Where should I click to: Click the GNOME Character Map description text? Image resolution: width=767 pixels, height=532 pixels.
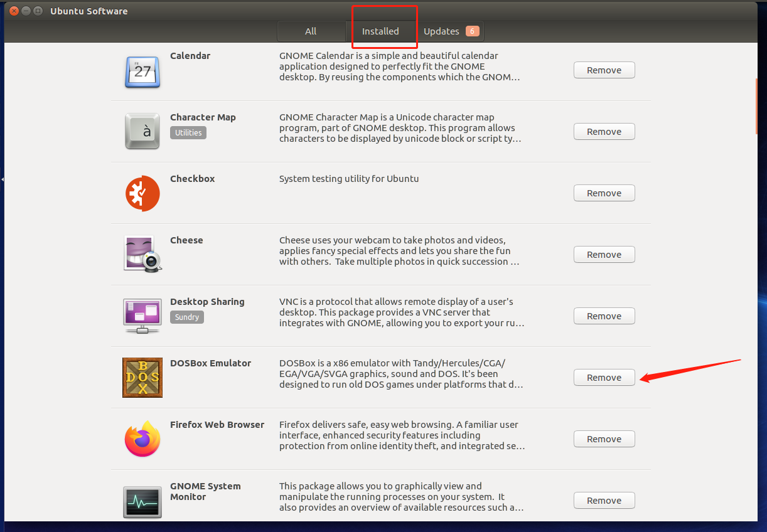pos(400,128)
